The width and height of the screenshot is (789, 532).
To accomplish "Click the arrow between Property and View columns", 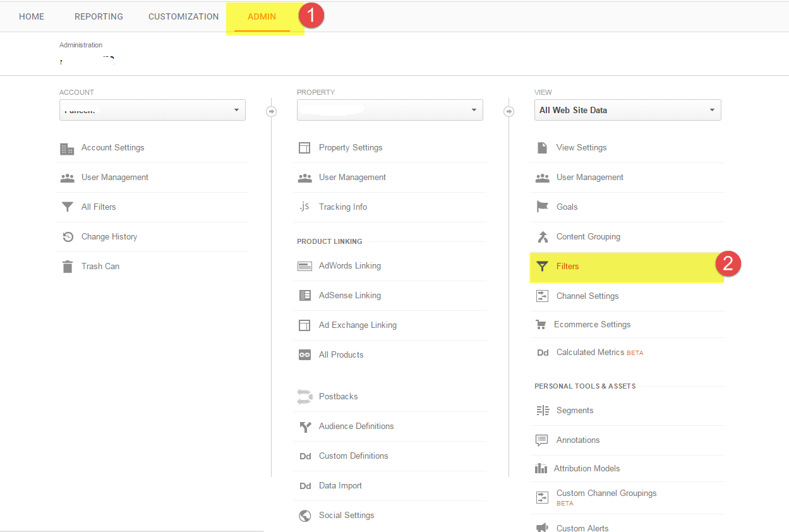I will tap(509, 112).
